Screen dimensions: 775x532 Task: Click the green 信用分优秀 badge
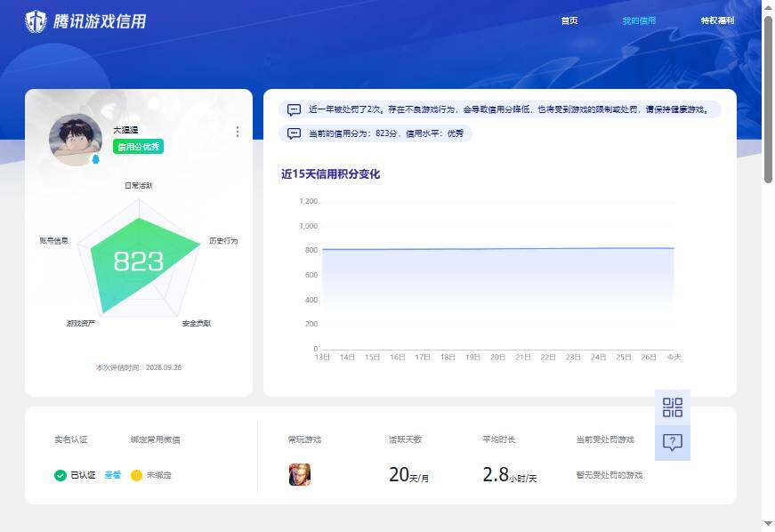pyautogui.click(x=139, y=147)
